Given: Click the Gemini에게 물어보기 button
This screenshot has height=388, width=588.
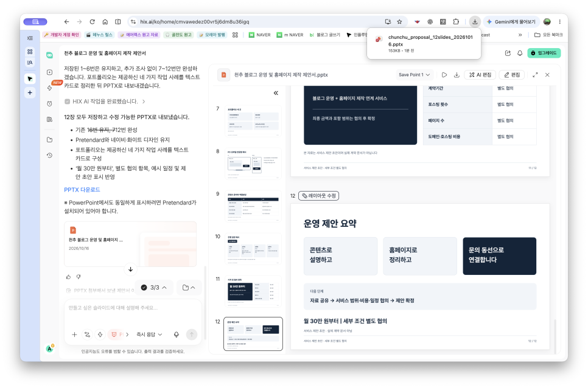Looking at the screenshot, I should click(513, 22).
